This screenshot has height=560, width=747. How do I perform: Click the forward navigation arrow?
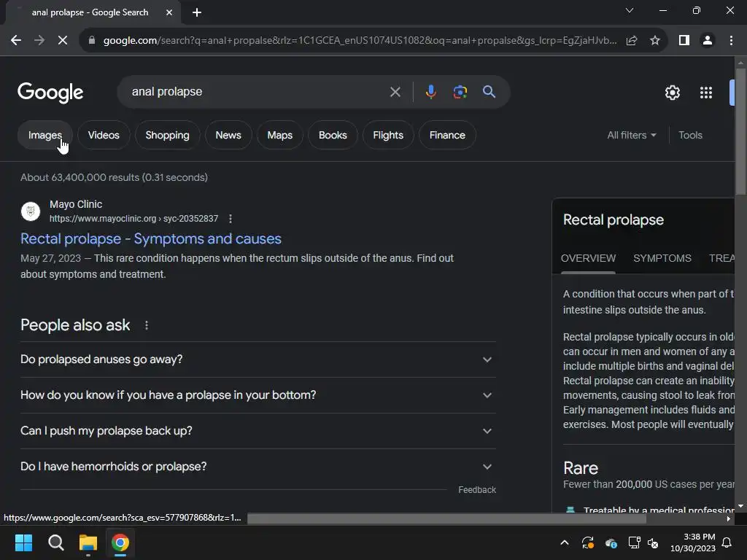click(x=39, y=41)
